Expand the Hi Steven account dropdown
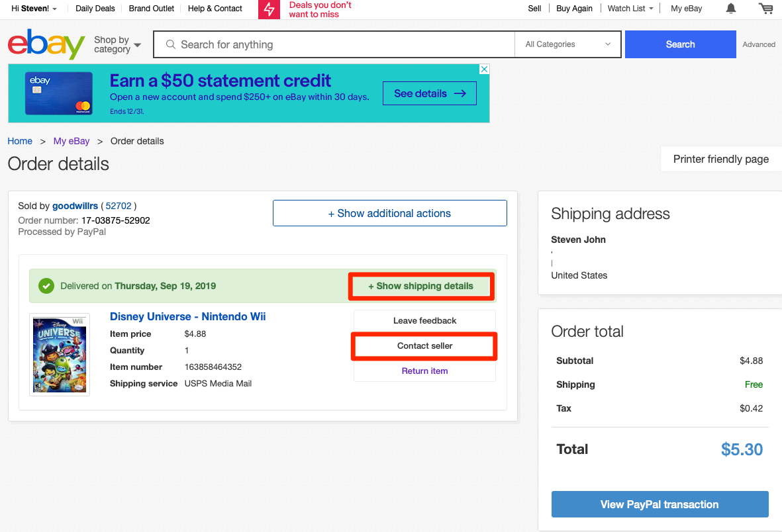The height and width of the screenshot is (532, 782). coord(34,9)
